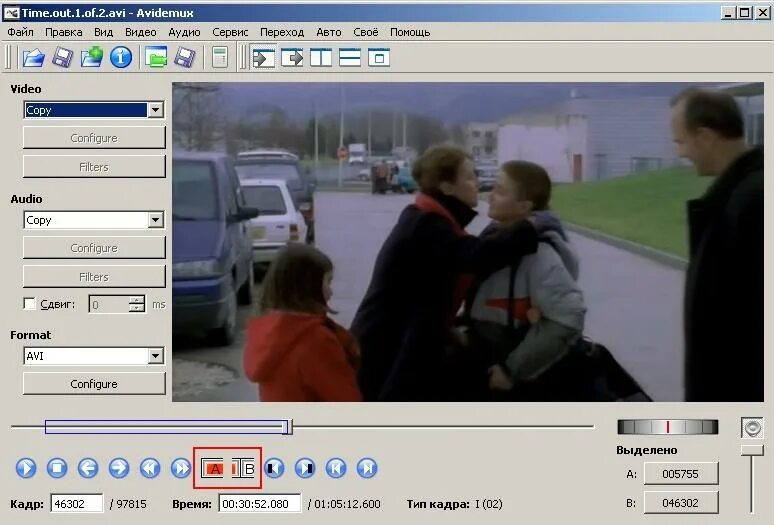Click Configure under Video section
This screenshot has width=774, height=525.
click(94, 138)
